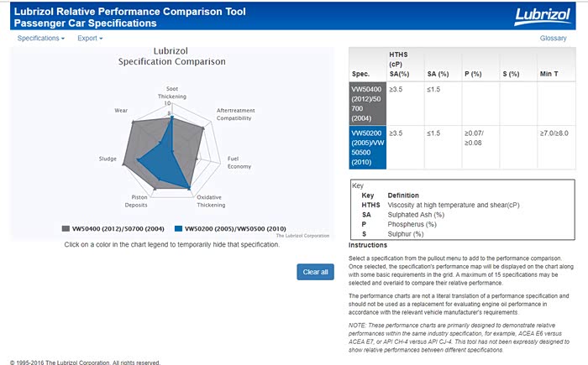Viewport: 588px width, 365px height.
Task: Click the HTHS column header in table
Action: tap(397, 63)
